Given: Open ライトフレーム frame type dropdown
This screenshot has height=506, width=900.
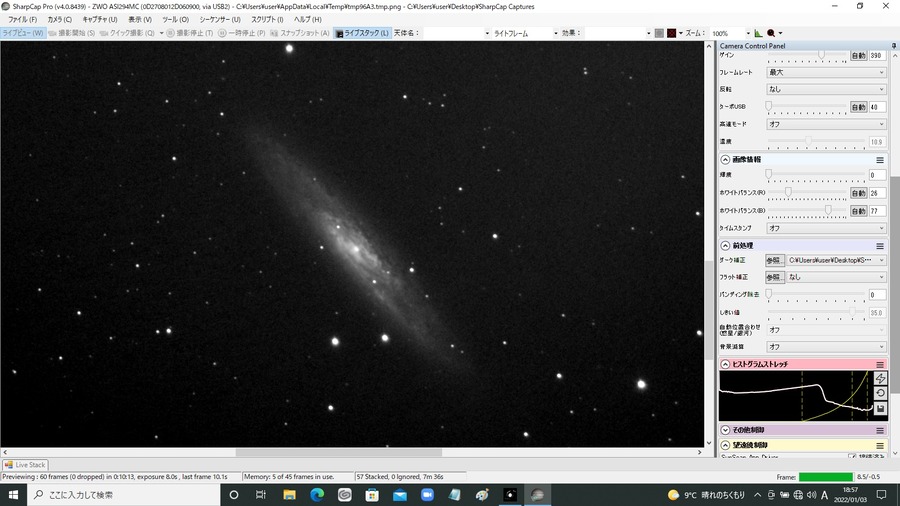Looking at the screenshot, I should click(525, 33).
